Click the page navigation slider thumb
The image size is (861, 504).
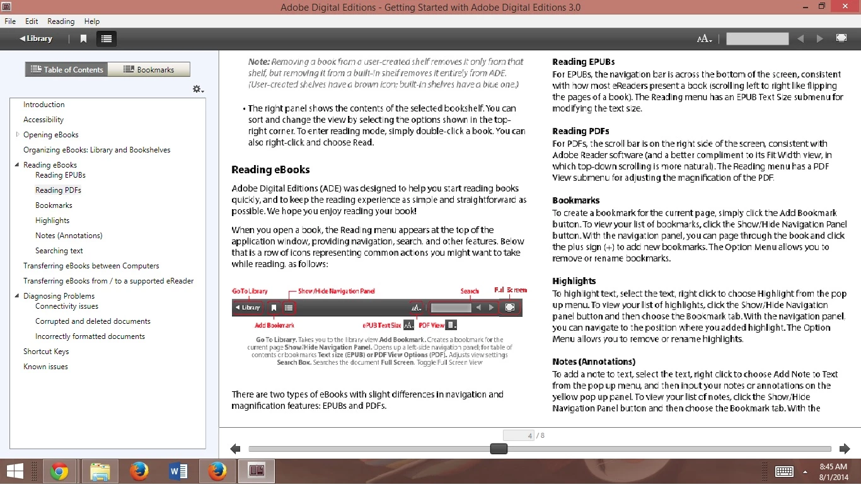tap(499, 449)
